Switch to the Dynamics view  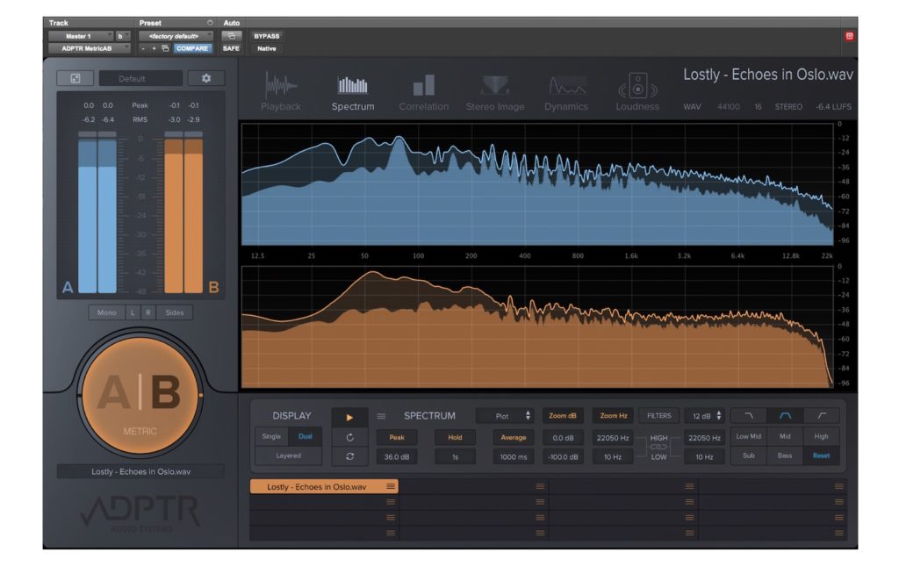566,93
